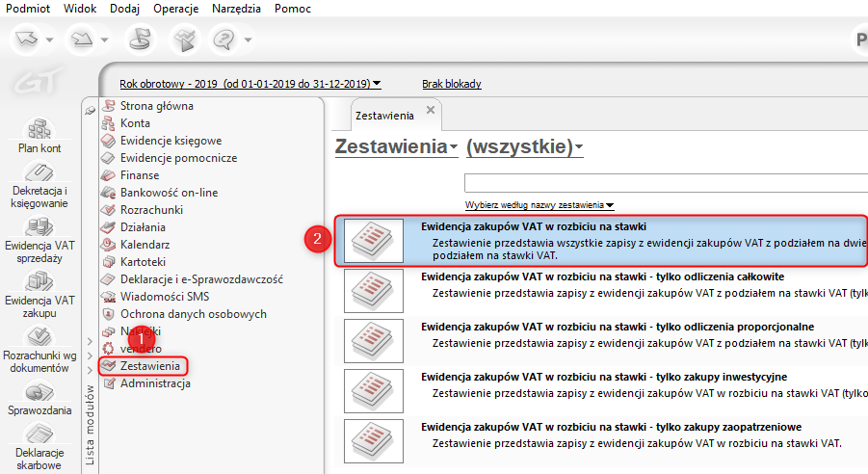
Task: Open dropdown next to back arrow icon
Action: click(49, 39)
